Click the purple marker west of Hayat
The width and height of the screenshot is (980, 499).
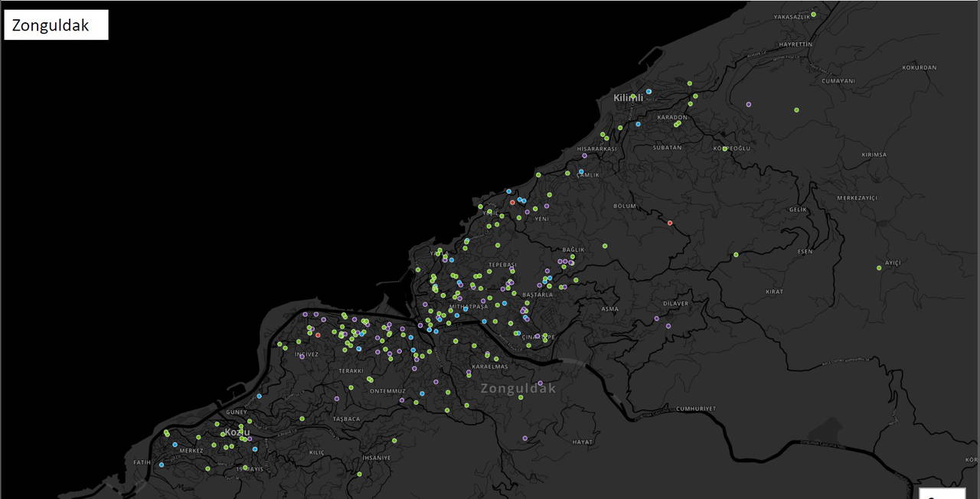point(524,439)
